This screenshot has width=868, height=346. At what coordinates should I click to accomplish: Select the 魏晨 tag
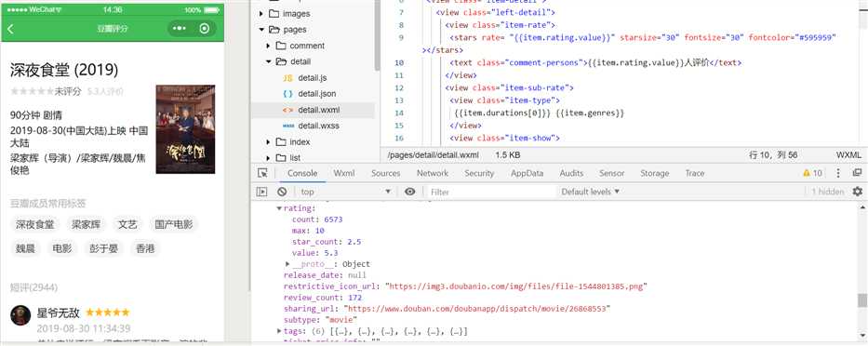coord(25,248)
